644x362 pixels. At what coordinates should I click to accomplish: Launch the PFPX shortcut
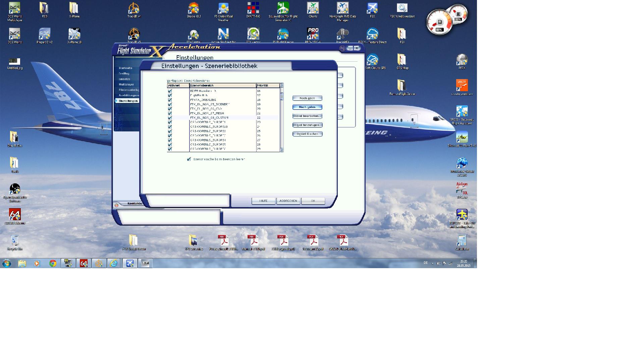462,61
